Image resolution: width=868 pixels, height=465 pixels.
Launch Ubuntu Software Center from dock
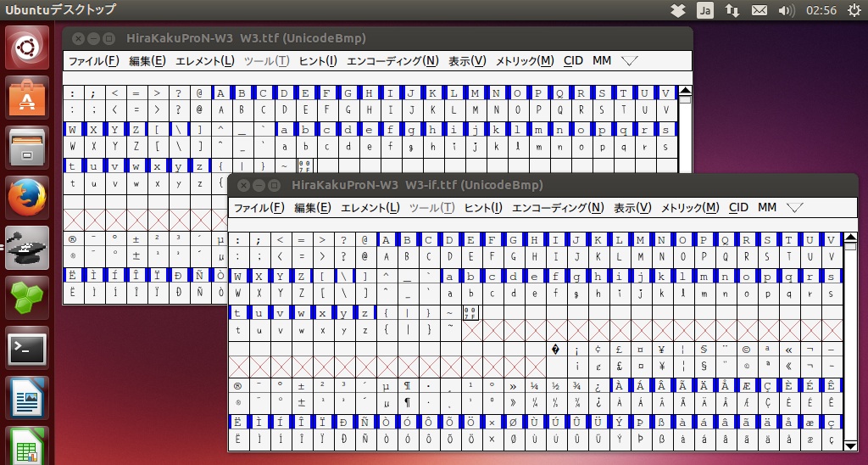coord(27,98)
